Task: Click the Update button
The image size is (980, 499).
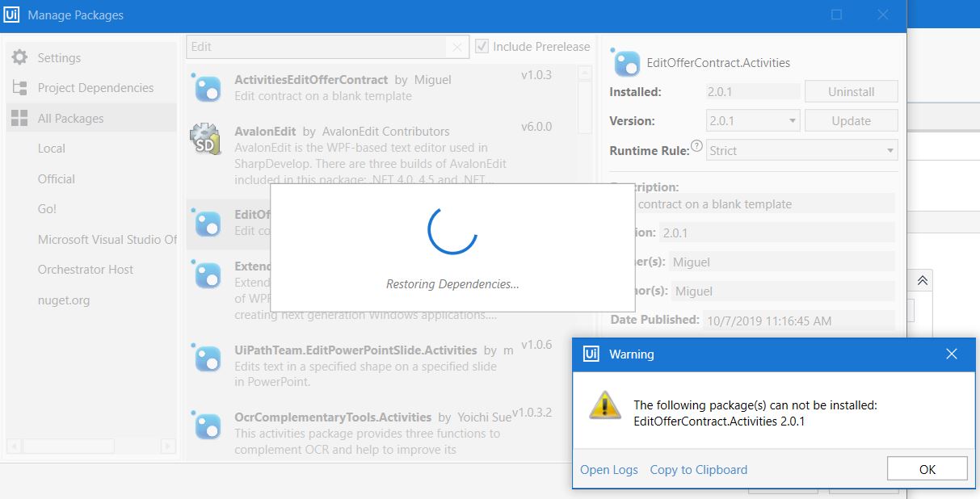Action: (x=851, y=120)
